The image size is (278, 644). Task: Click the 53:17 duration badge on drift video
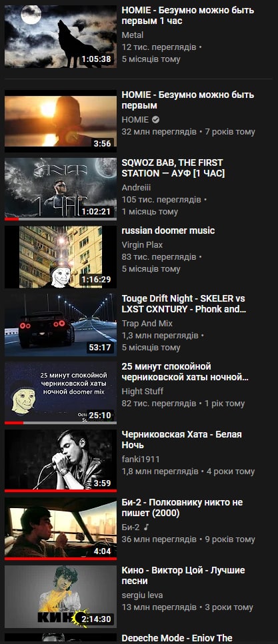pyautogui.click(x=100, y=348)
